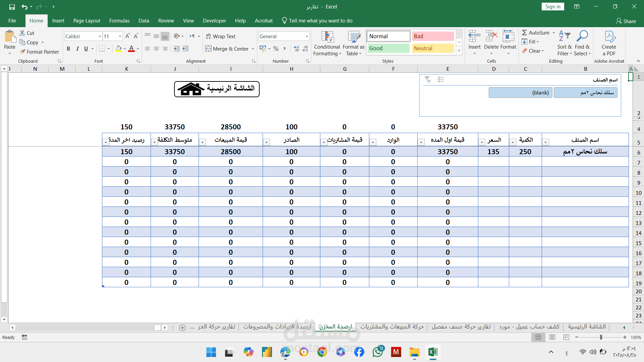Click Clear Filter icon in slicer
This screenshot has width=644, height=362.
pyautogui.click(x=428, y=79)
